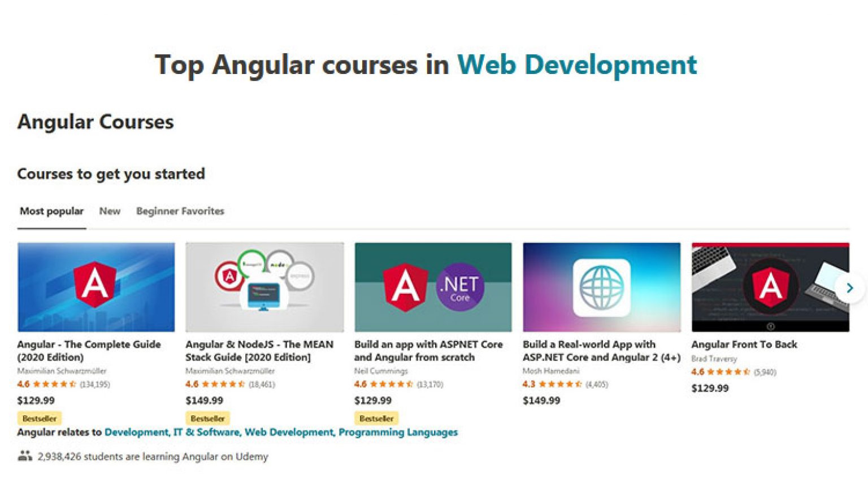Open the Web Development link

click(287, 432)
